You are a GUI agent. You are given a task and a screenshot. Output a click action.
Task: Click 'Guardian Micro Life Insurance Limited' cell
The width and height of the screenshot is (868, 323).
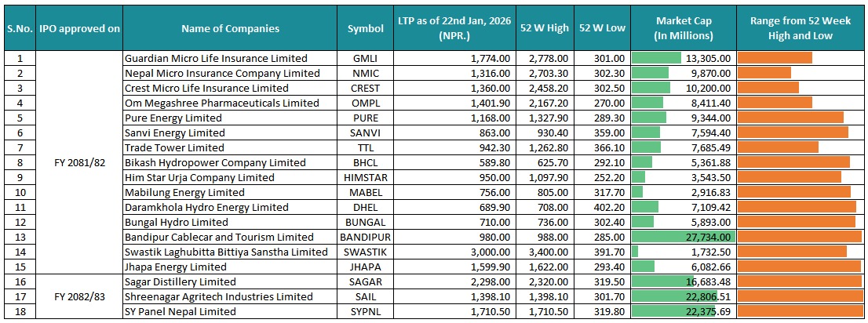point(216,58)
